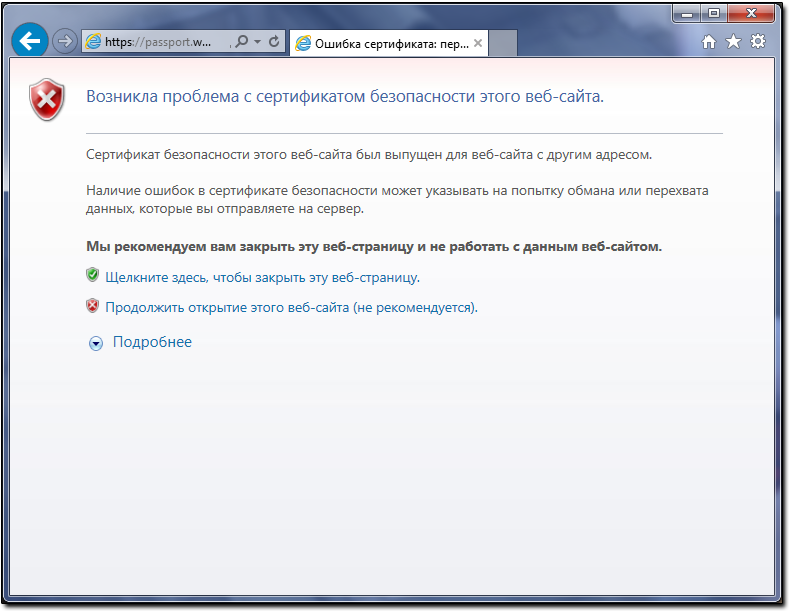
Task: Click the red shield error icon
Action: [x=47, y=99]
